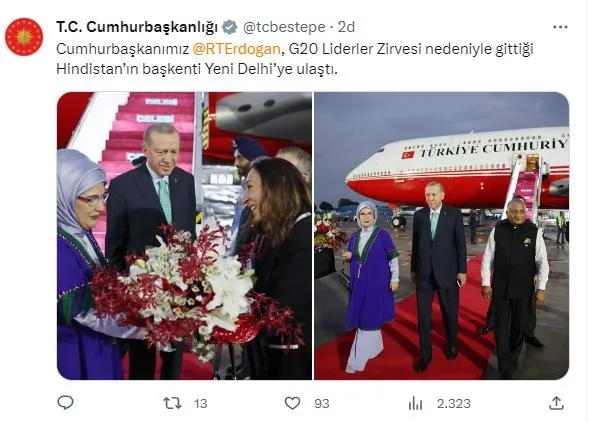
Task: Click the retweet count 13
Action: coord(201,404)
